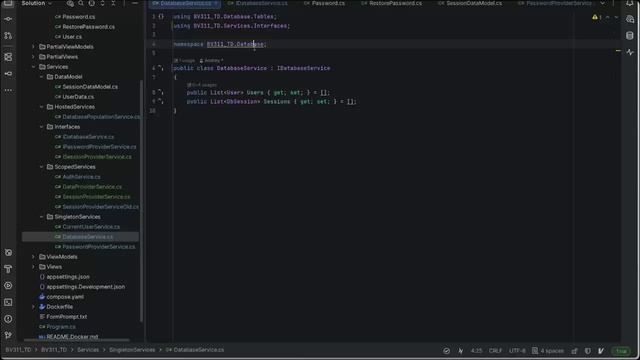The height and width of the screenshot is (360, 640).
Task: Hide the Solution panel with minimize icon
Action: [135, 3]
